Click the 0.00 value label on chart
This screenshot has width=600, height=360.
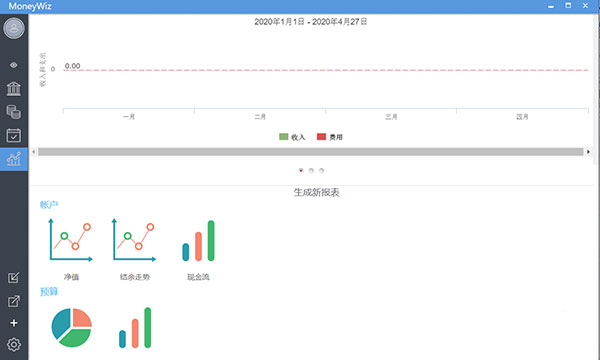click(72, 66)
